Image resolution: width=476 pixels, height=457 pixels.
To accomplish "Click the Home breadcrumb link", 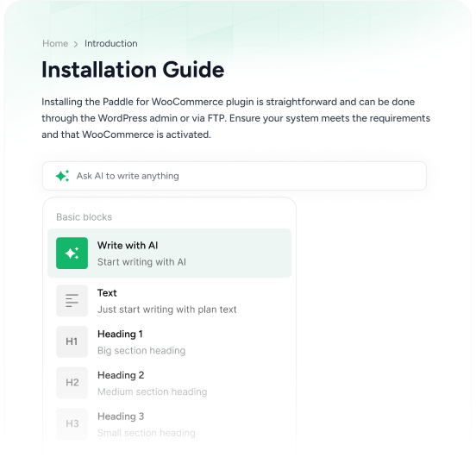I will point(55,43).
